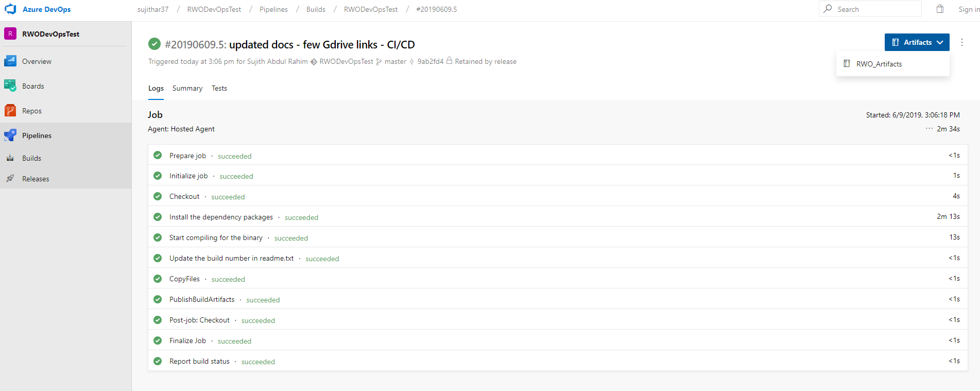Viewport: 980px width, 391px height.
Task: Click the job ellipsis next to 2m 34s
Action: pos(929,128)
